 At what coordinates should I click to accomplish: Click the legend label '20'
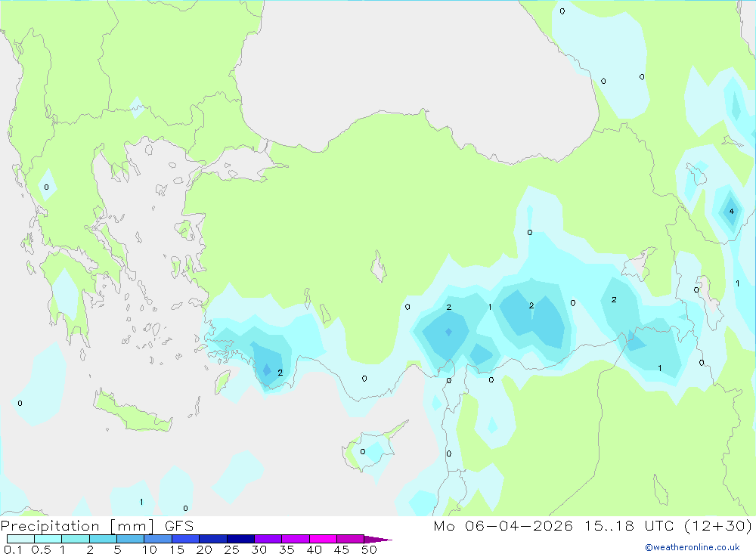[x=204, y=549]
